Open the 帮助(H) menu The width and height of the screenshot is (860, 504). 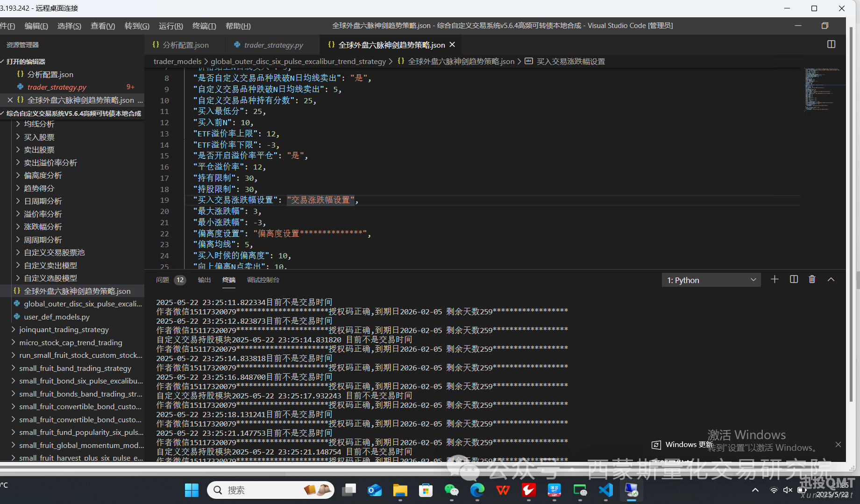click(238, 26)
